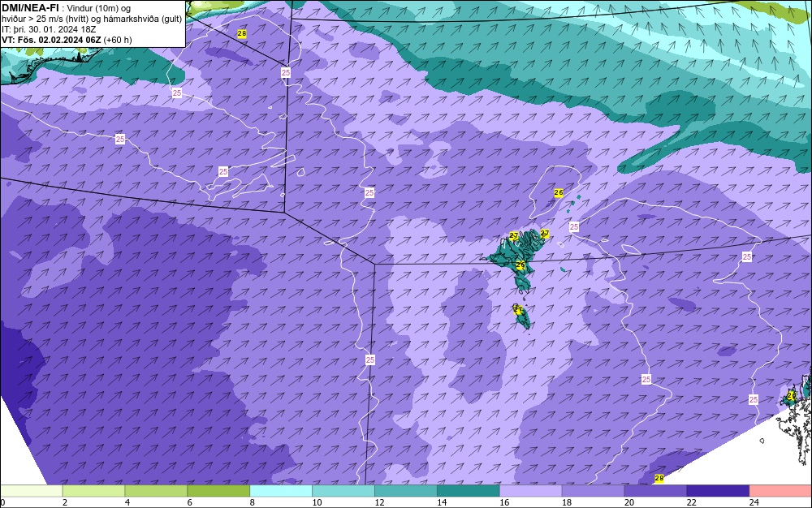
Task: Click the yellow 27 marker on the northeastern Faroe Islands
Action: click(545, 234)
